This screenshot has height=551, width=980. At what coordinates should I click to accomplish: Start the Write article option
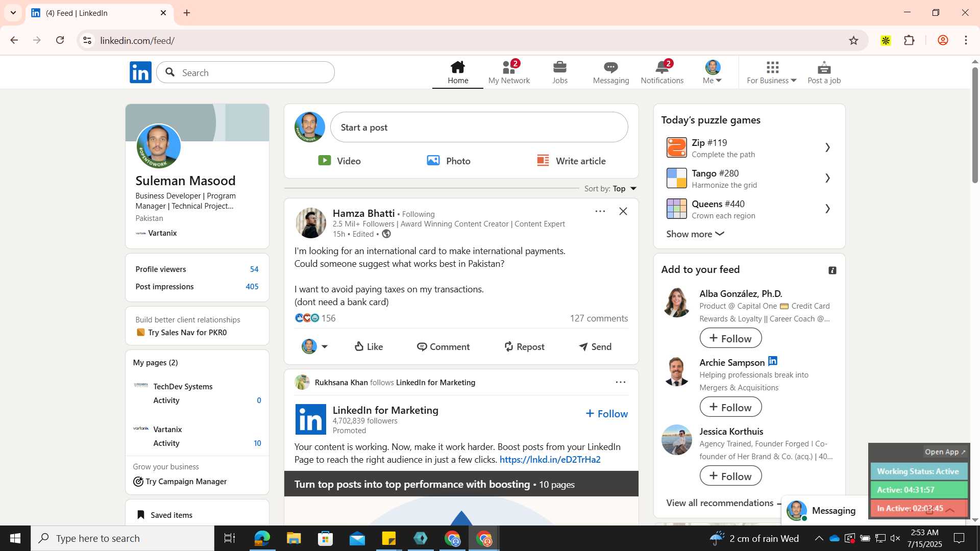pyautogui.click(x=571, y=161)
